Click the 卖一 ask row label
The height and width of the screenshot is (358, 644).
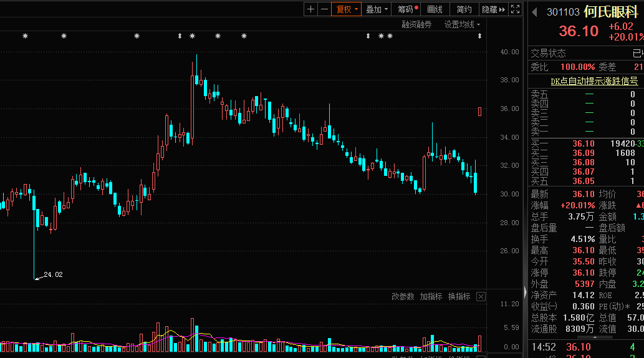click(x=539, y=132)
